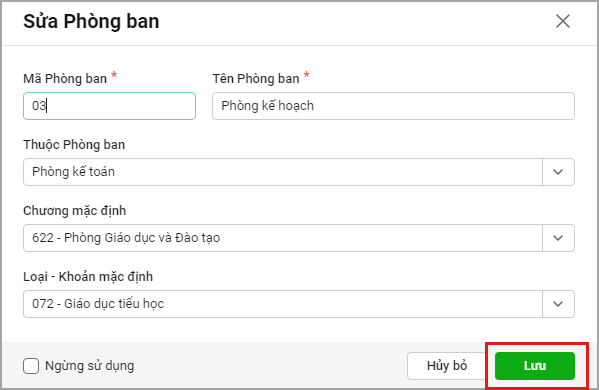Image resolution: width=599 pixels, height=390 pixels.
Task: Click the red asterisk beside Tên Phòng ban
Action: pyautogui.click(x=306, y=75)
